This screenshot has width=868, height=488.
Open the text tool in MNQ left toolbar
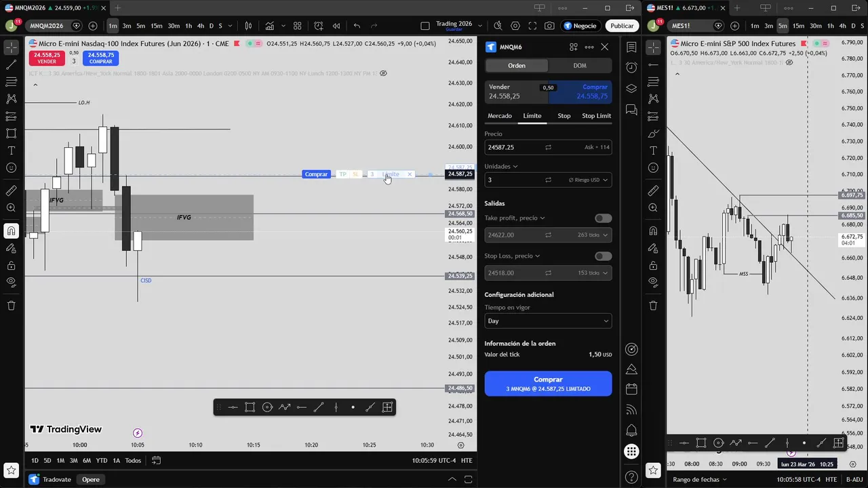pos(11,150)
